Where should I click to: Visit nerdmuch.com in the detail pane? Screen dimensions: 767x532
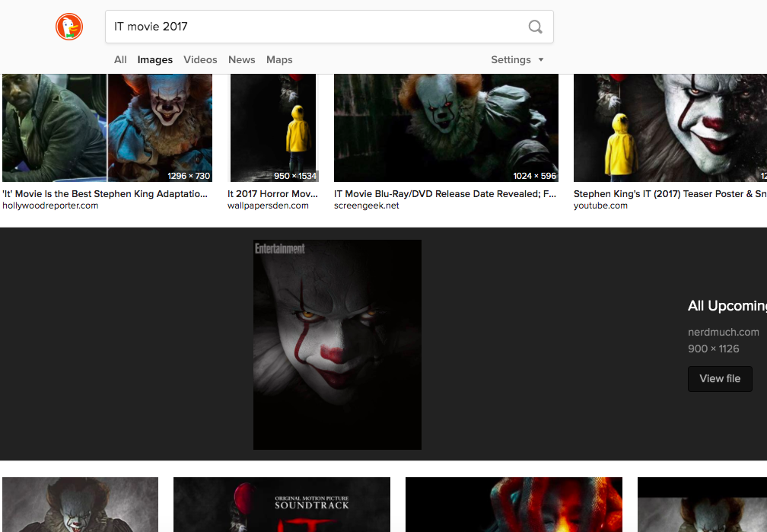coord(724,332)
